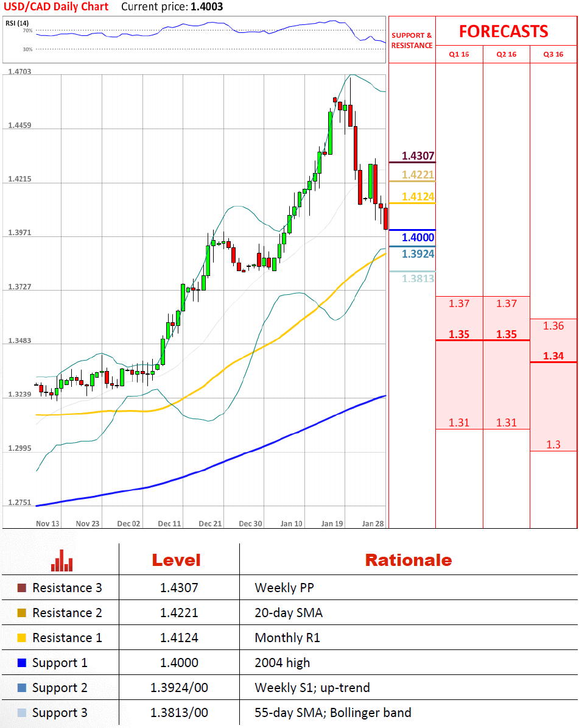The image size is (579, 728).
Task: Click the Support 2 row label
Action: click(x=60, y=688)
